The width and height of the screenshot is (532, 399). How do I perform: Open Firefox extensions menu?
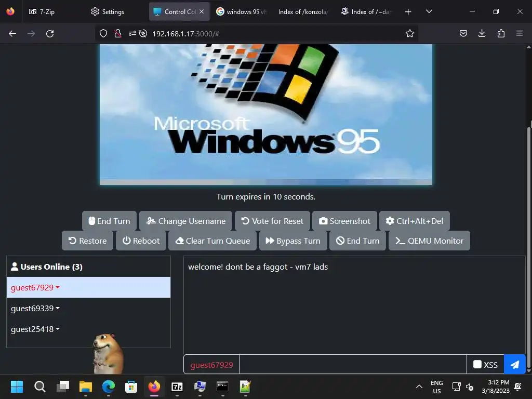(501, 34)
